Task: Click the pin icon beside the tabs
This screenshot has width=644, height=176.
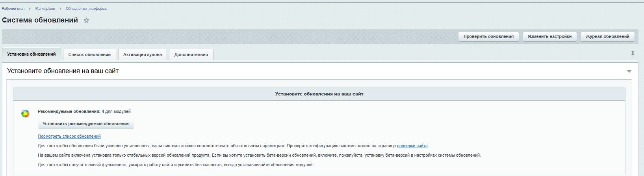Action: pyautogui.click(x=633, y=54)
